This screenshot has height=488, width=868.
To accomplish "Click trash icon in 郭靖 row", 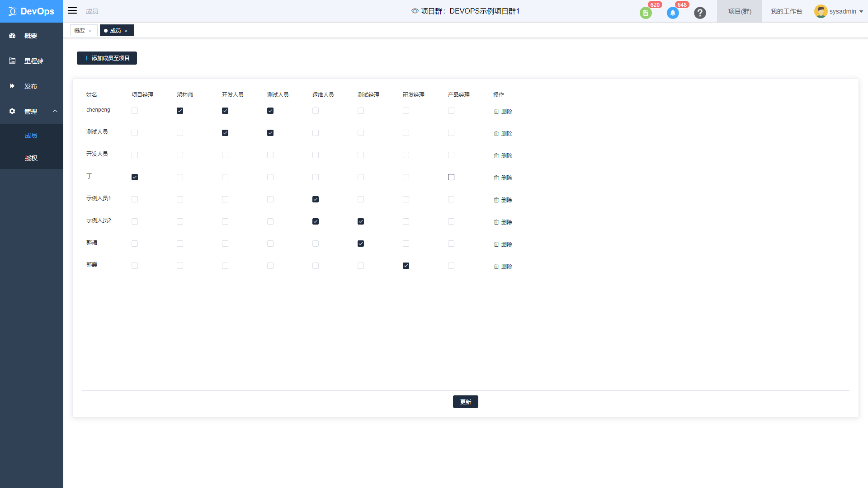I will tap(496, 244).
